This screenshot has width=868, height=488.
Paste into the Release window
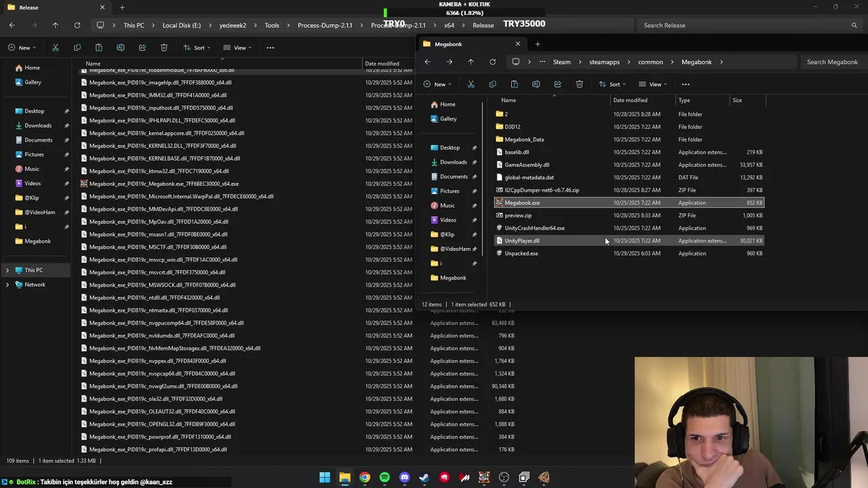click(99, 47)
